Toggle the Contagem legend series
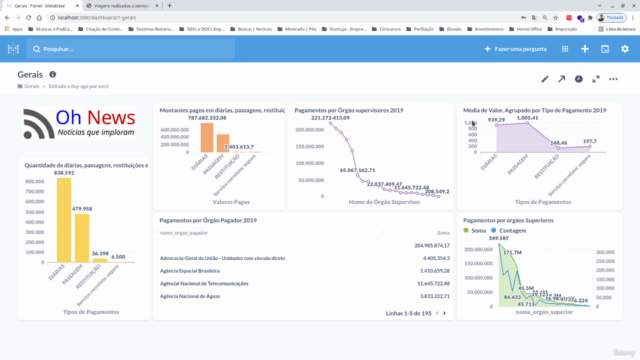640x360 pixels. pos(509,231)
